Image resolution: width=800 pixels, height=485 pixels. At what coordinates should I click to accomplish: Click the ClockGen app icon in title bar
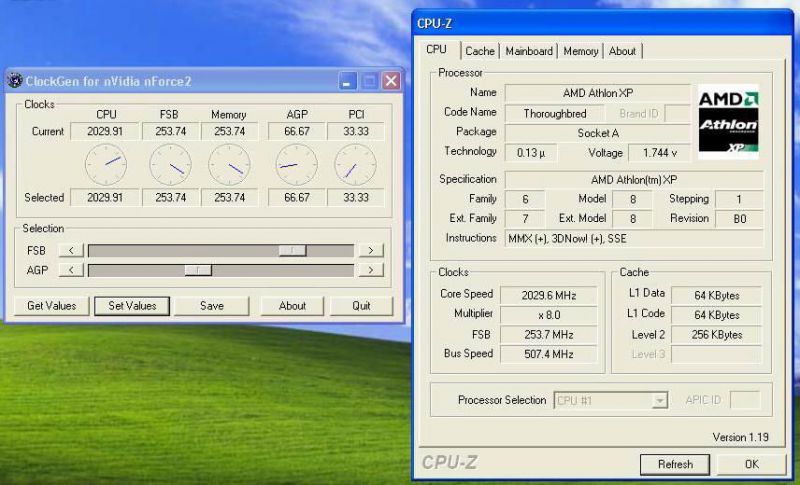15,81
